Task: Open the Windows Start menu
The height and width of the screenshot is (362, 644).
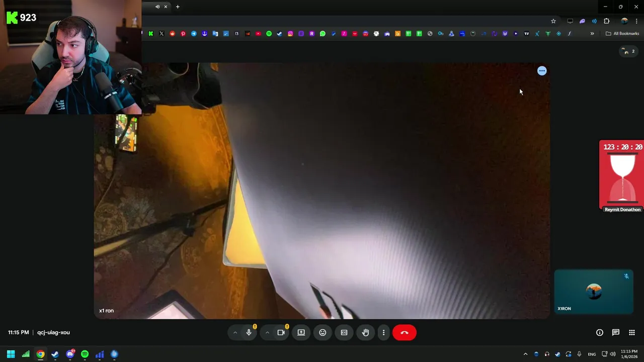Action: [11, 354]
